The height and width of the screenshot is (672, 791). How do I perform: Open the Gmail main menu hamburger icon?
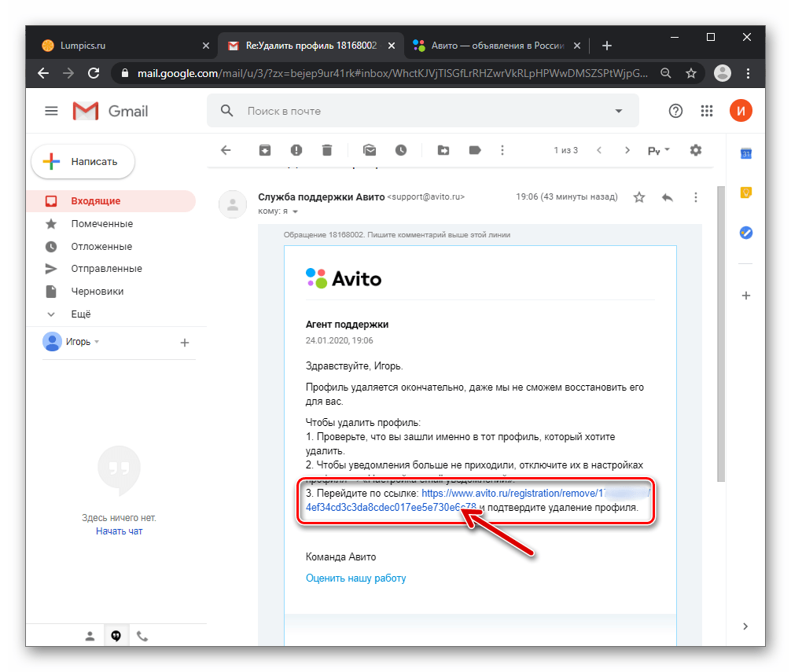[51, 111]
